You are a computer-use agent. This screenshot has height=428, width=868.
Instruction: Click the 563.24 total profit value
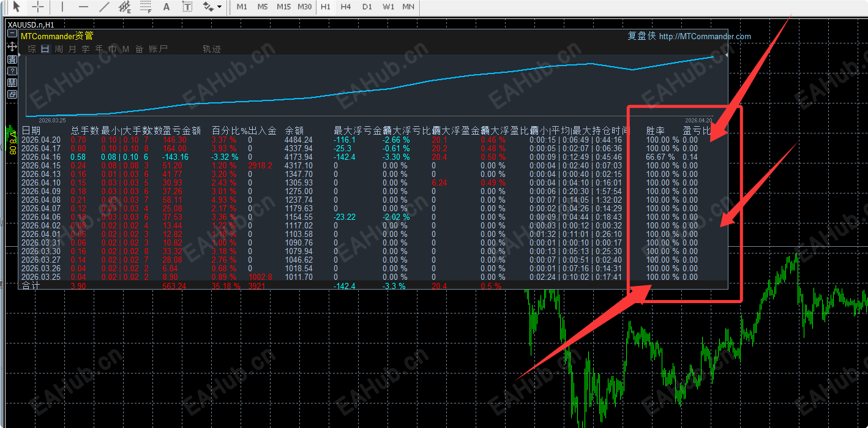pyautogui.click(x=174, y=286)
